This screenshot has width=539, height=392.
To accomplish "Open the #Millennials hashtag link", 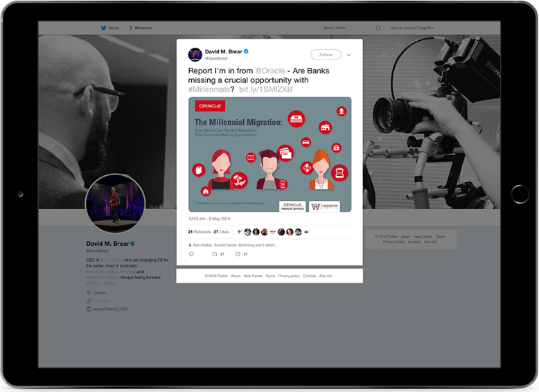I will pos(209,89).
